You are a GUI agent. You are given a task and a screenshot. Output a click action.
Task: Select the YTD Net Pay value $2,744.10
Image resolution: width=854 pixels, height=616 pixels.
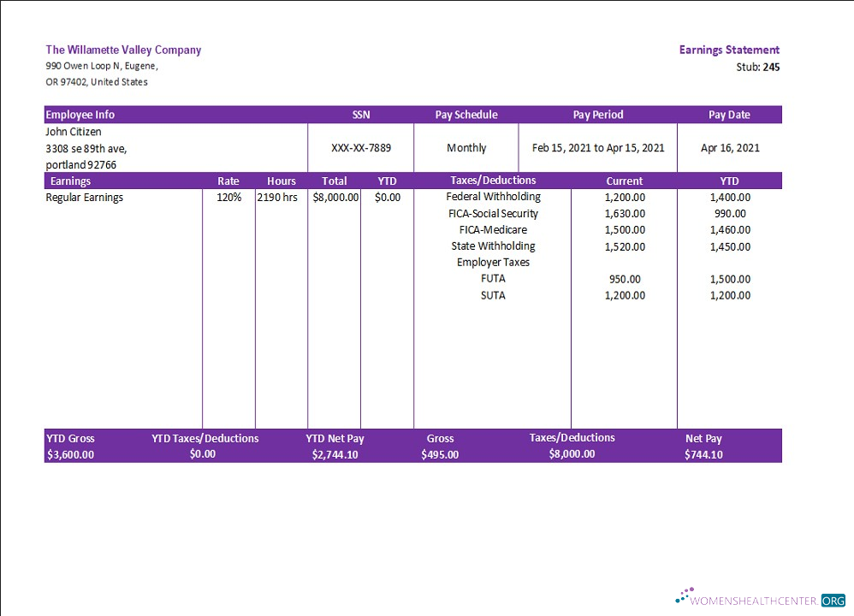[335, 455]
